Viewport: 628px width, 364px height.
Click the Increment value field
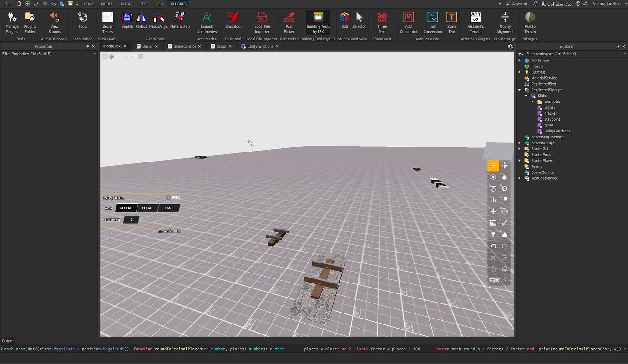click(x=132, y=219)
